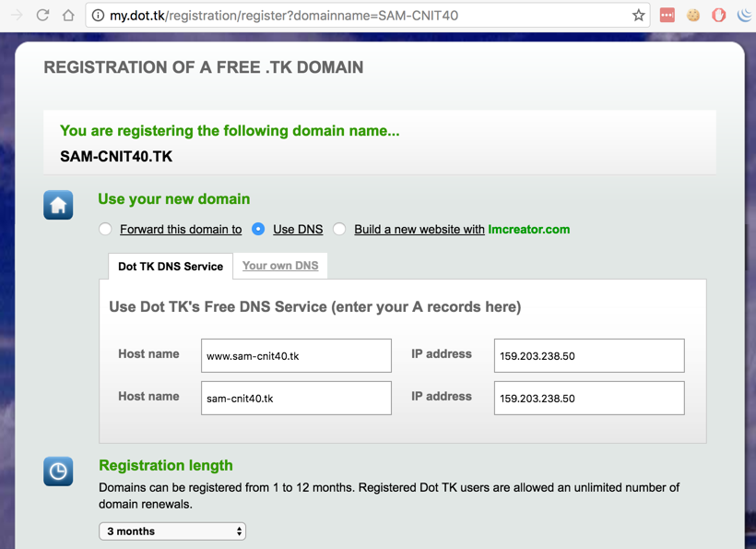Click the Registration length heading
756x549 pixels.
[x=166, y=465]
